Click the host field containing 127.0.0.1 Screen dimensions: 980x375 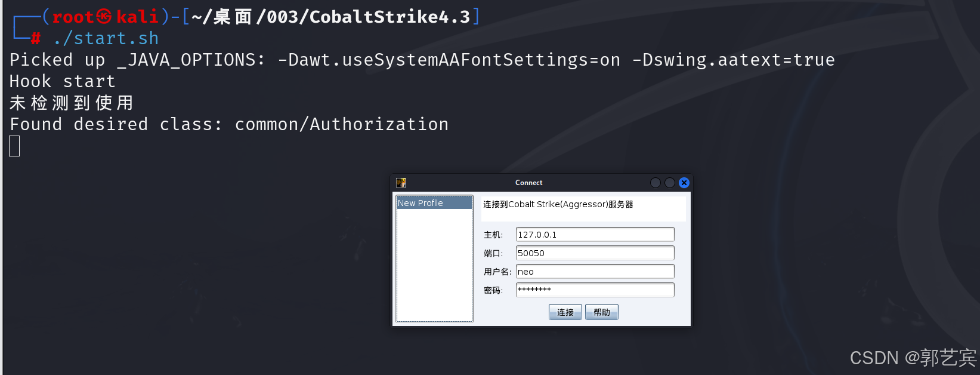click(x=595, y=235)
